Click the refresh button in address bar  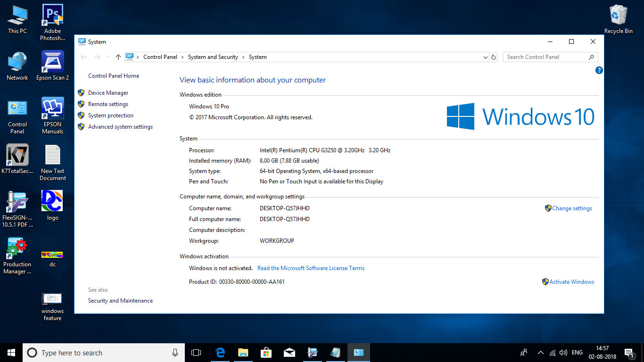click(494, 57)
